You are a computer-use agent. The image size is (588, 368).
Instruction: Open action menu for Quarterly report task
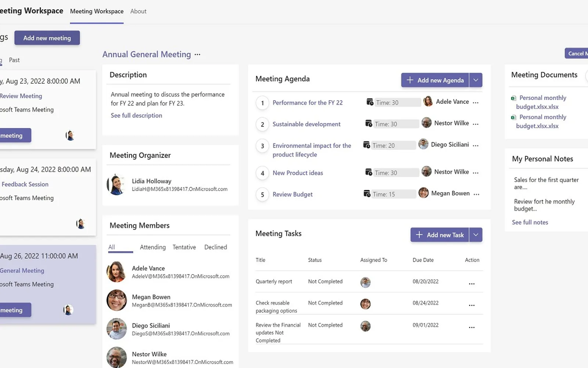click(x=472, y=284)
